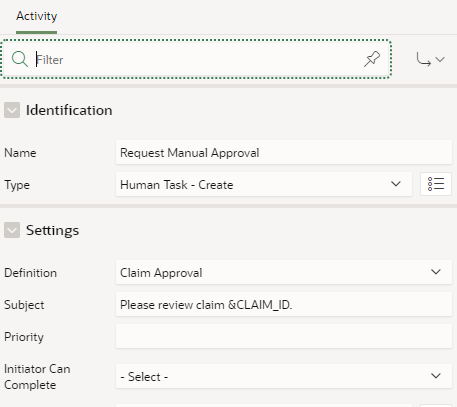The width and height of the screenshot is (457, 407).
Task: Collapse the Settings section
Action: coord(12,230)
